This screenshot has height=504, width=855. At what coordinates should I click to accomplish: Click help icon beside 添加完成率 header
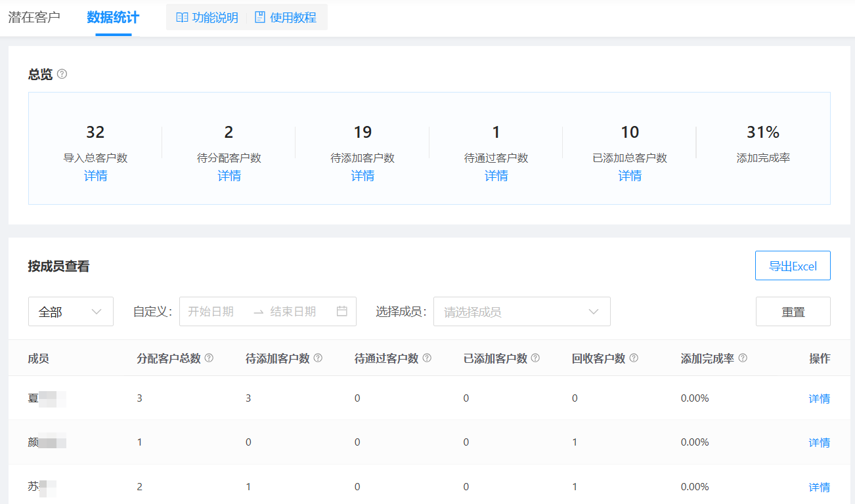tap(743, 358)
